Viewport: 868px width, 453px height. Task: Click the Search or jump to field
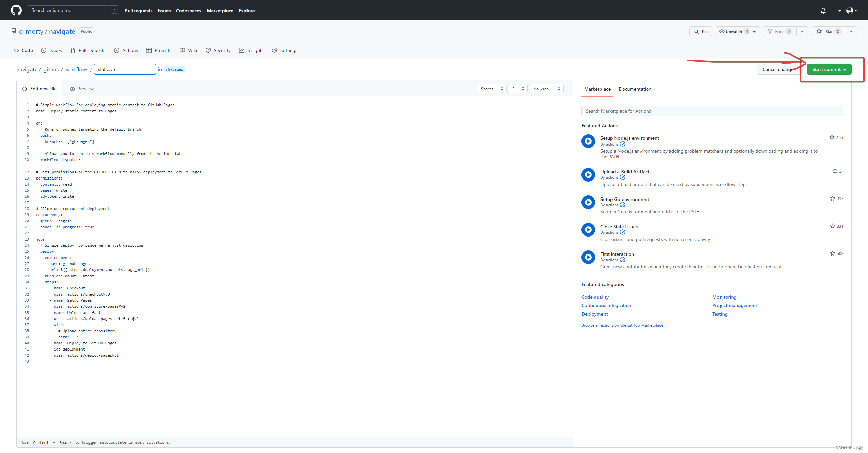coord(73,10)
